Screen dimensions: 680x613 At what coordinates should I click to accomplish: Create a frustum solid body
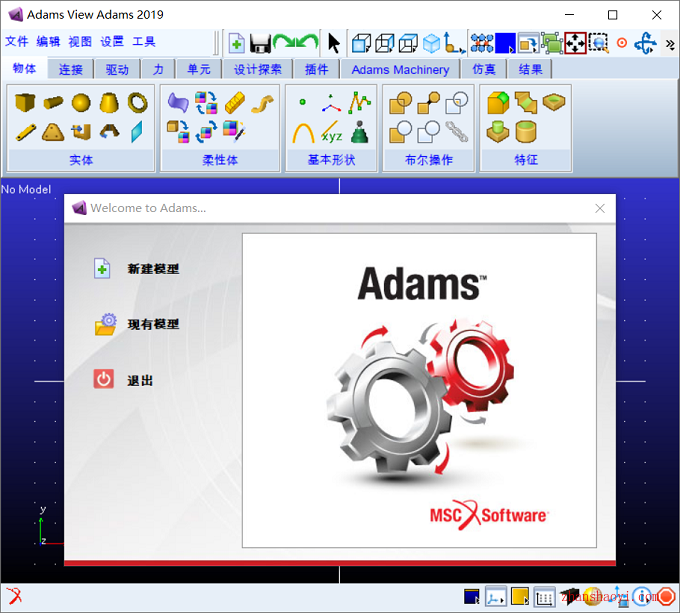click(109, 103)
